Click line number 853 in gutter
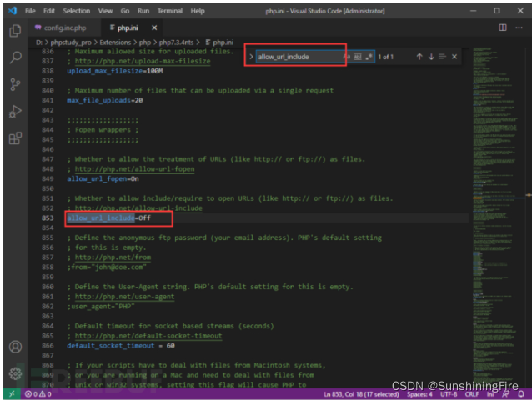The height and width of the screenshot is (401, 532). point(48,218)
